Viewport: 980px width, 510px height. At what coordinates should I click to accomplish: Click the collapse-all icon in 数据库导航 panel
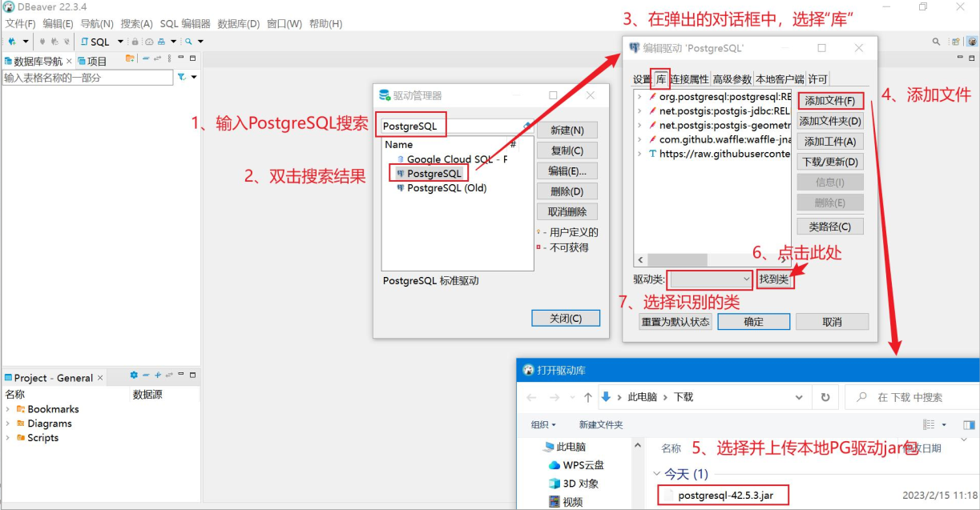coord(146,58)
